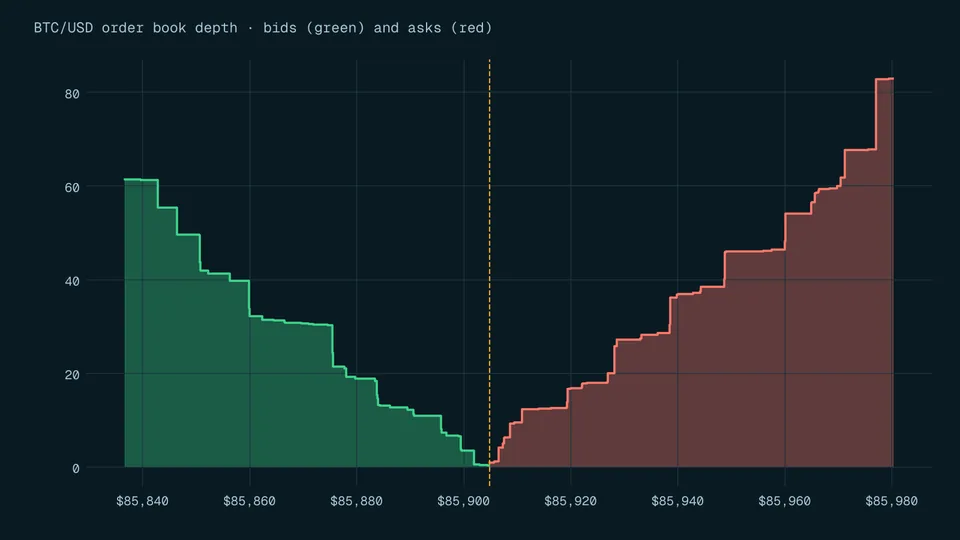Click the x-axis label "$85,980"
The width and height of the screenshot is (960, 540).
pyautogui.click(x=891, y=501)
